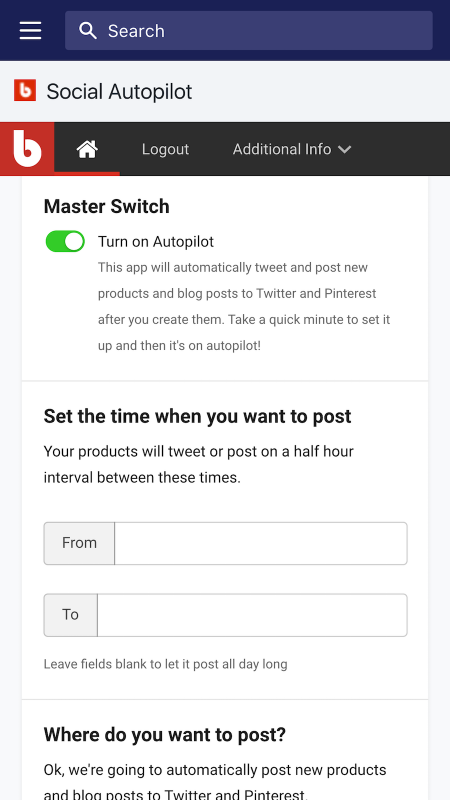Screen dimensions: 450x800
Task: Go to home via house icon
Action: [x=87, y=149]
